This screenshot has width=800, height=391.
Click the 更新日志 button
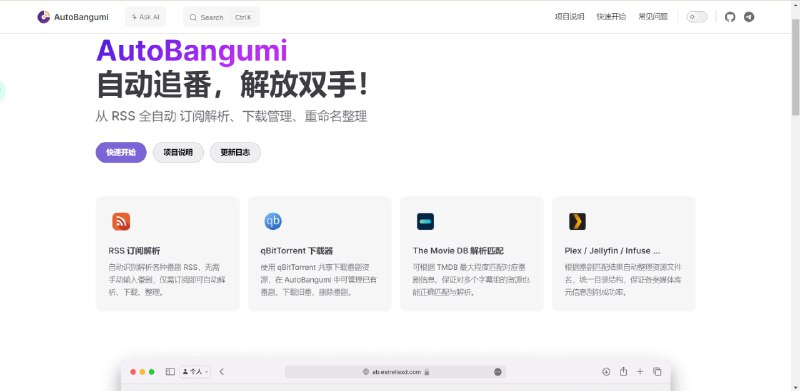(235, 152)
